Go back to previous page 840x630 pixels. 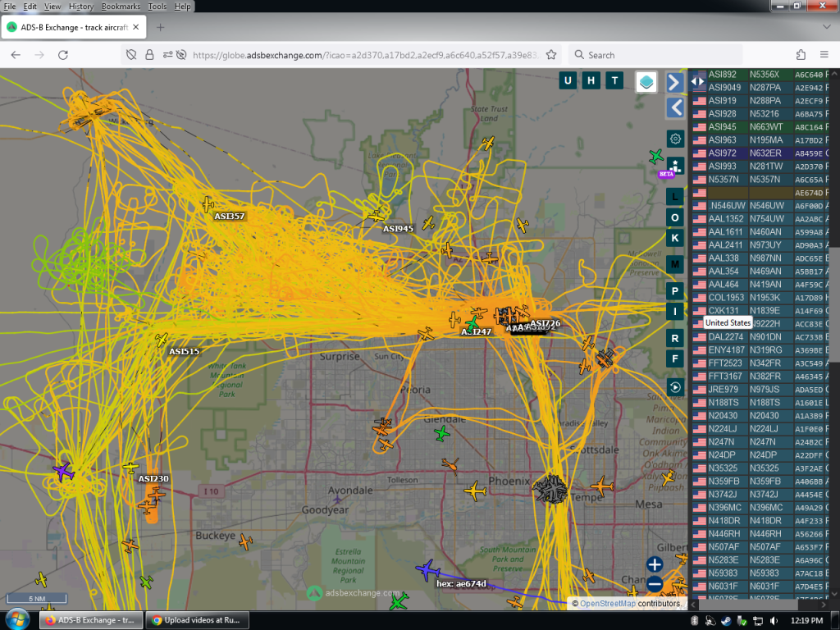tap(16, 55)
